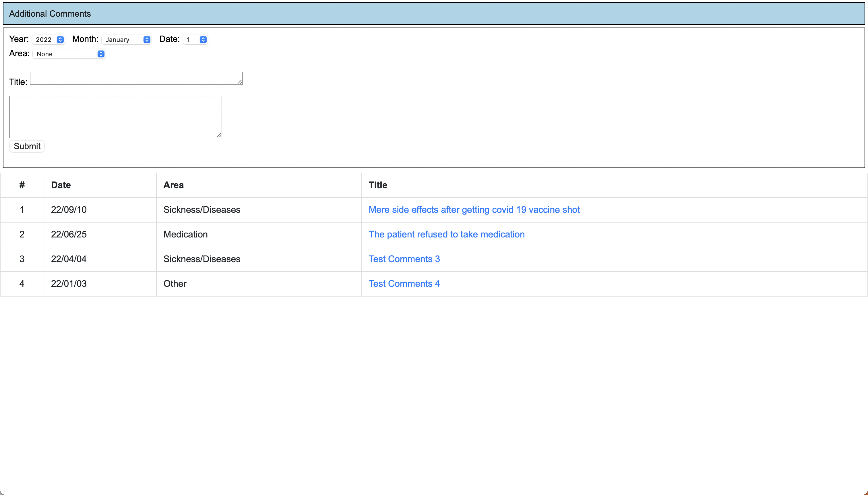The image size is (868, 495).
Task: Select the 22/09/10 date cell
Action: (x=69, y=210)
